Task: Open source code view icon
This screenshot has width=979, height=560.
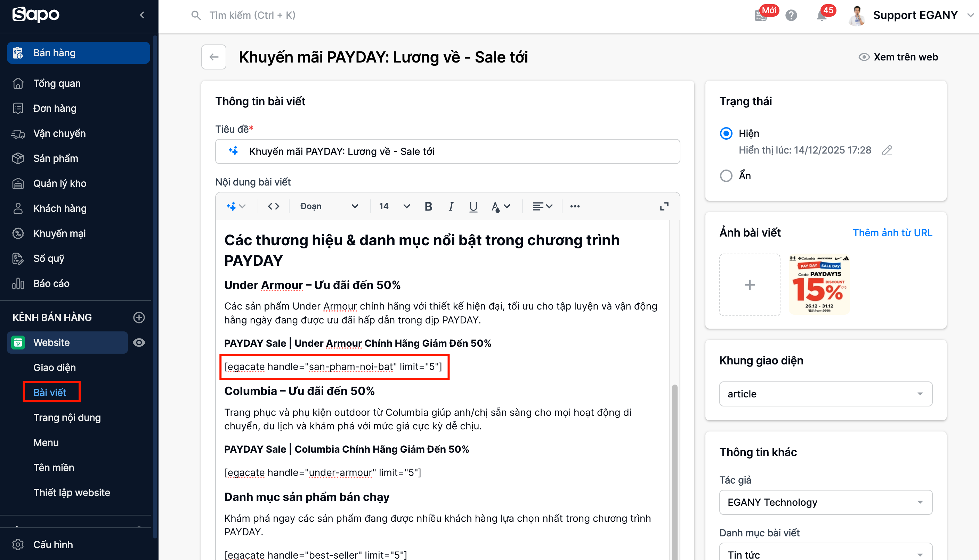Action: pyautogui.click(x=273, y=207)
